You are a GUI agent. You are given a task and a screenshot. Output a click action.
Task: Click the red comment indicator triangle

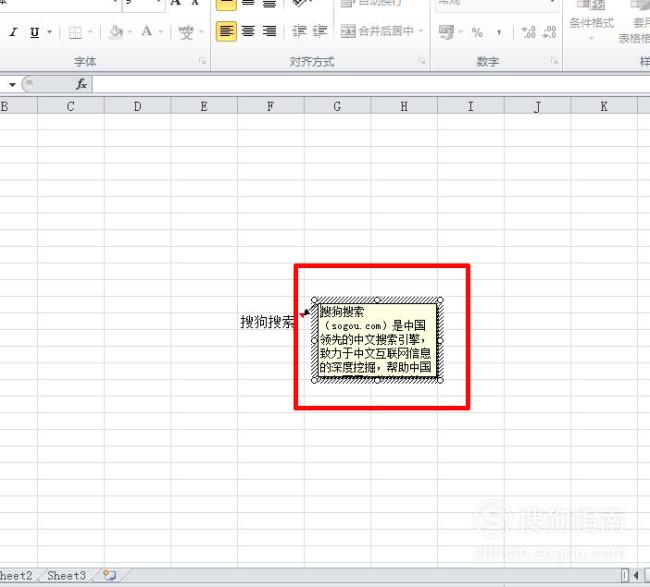point(301,315)
